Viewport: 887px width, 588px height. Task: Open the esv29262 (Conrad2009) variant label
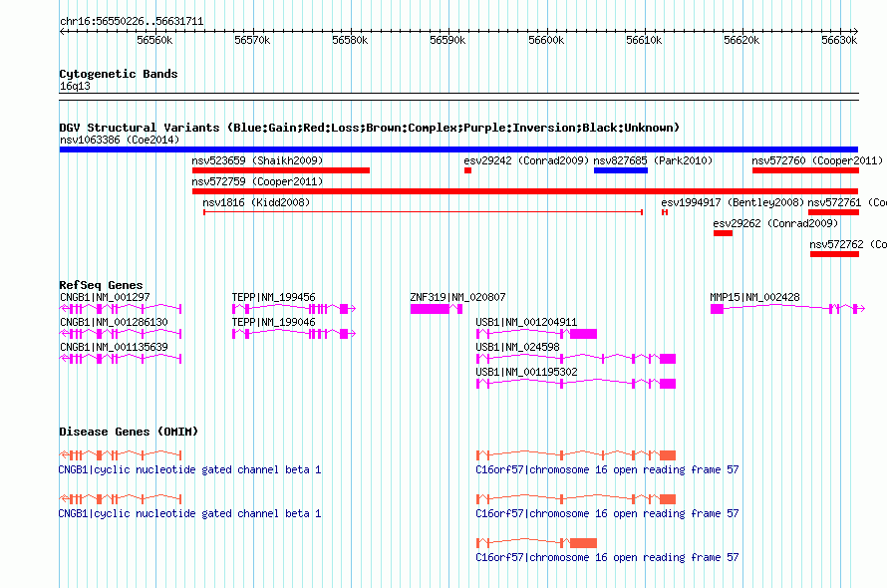coord(775,223)
